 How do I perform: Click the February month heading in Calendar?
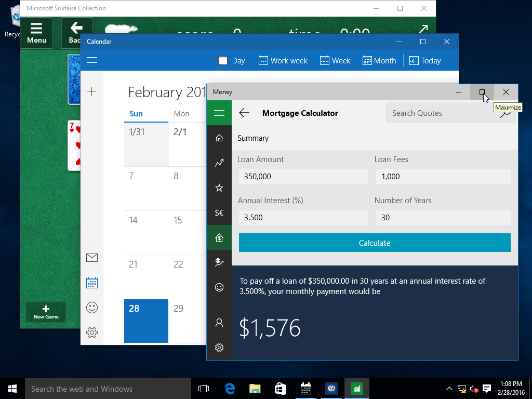pos(167,92)
